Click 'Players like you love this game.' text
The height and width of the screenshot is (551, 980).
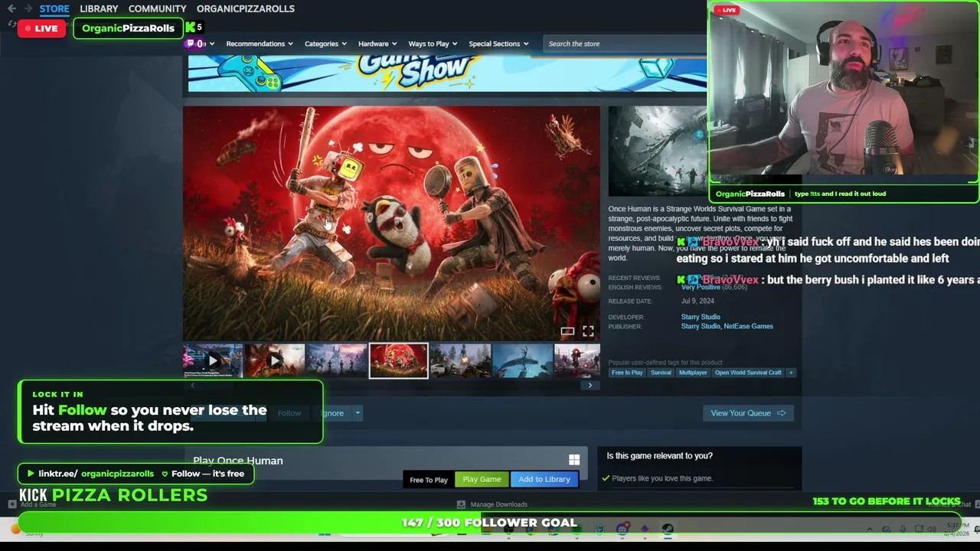661,478
